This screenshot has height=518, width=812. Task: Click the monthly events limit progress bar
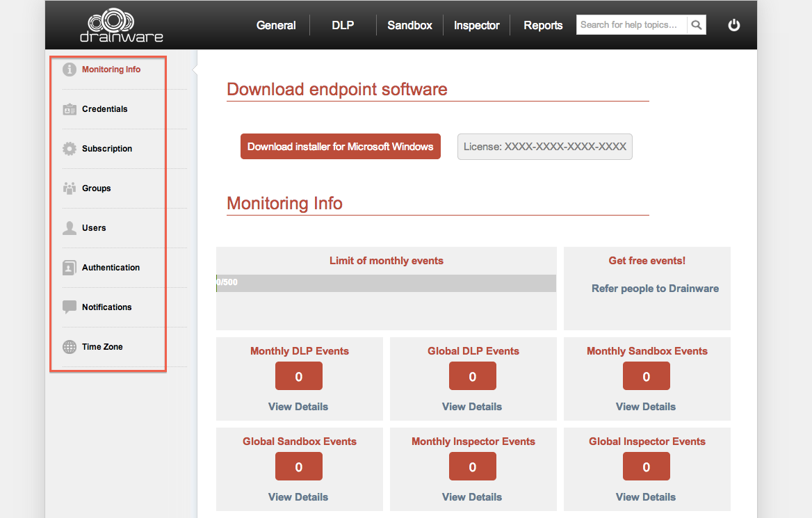point(387,283)
